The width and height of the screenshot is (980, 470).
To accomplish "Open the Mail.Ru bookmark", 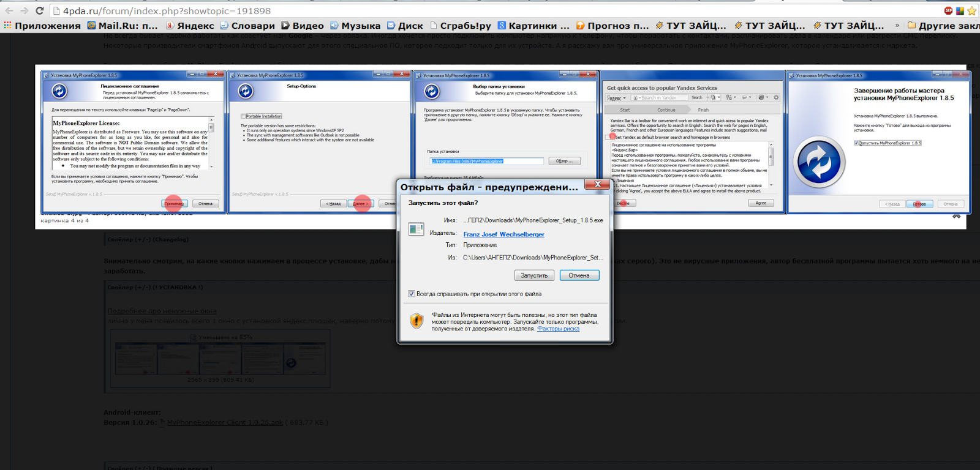I will pyautogui.click(x=123, y=26).
